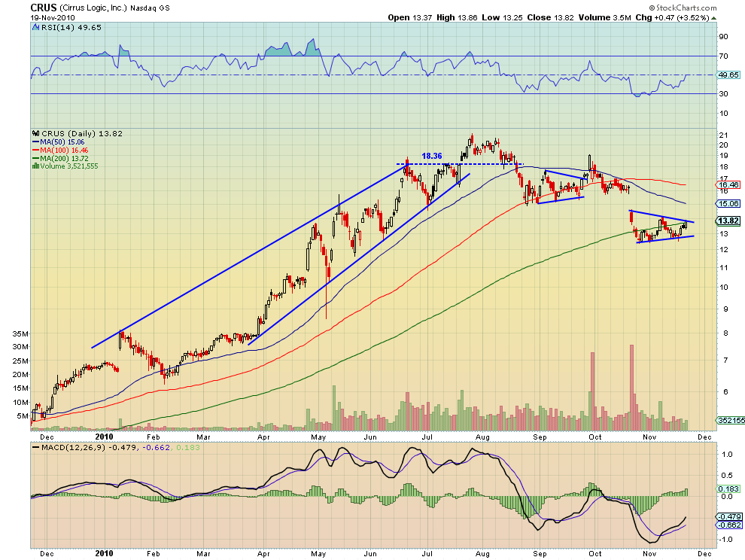Click the Close 13.82 quote value
The image size is (745, 560).
tap(551, 17)
